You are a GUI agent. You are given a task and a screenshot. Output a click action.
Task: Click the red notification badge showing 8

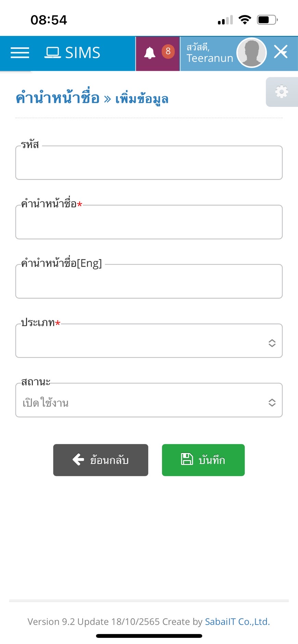pyautogui.click(x=168, y=51)
